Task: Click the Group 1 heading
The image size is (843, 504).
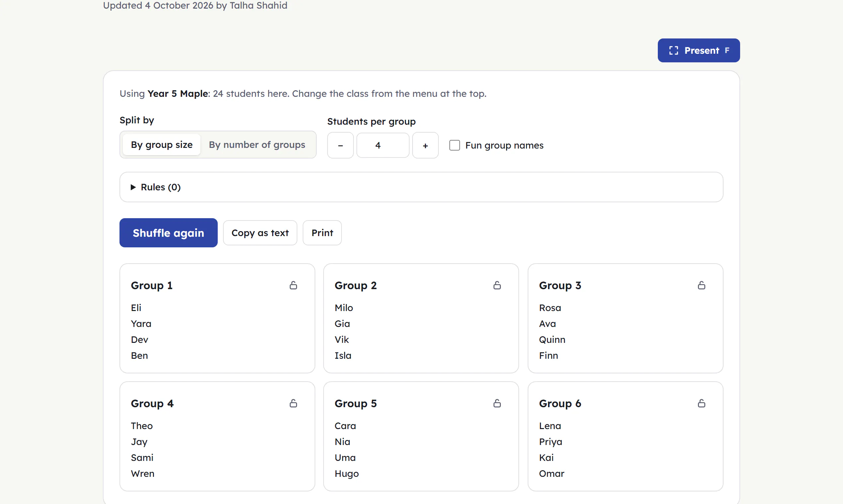Action: [x=152, y=285]
